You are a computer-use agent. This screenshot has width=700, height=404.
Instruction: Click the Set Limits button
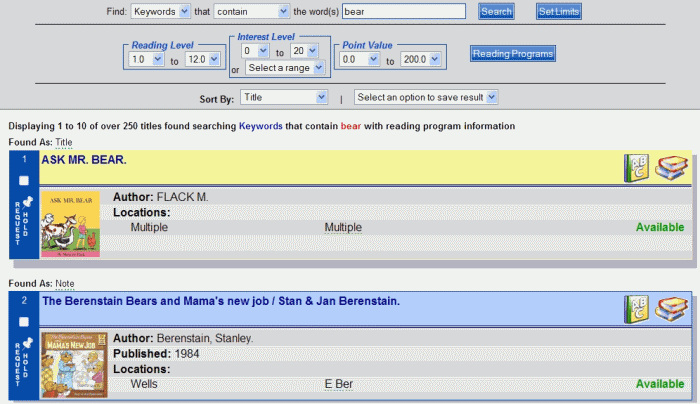pyautogui.click(x=558, y=12)
